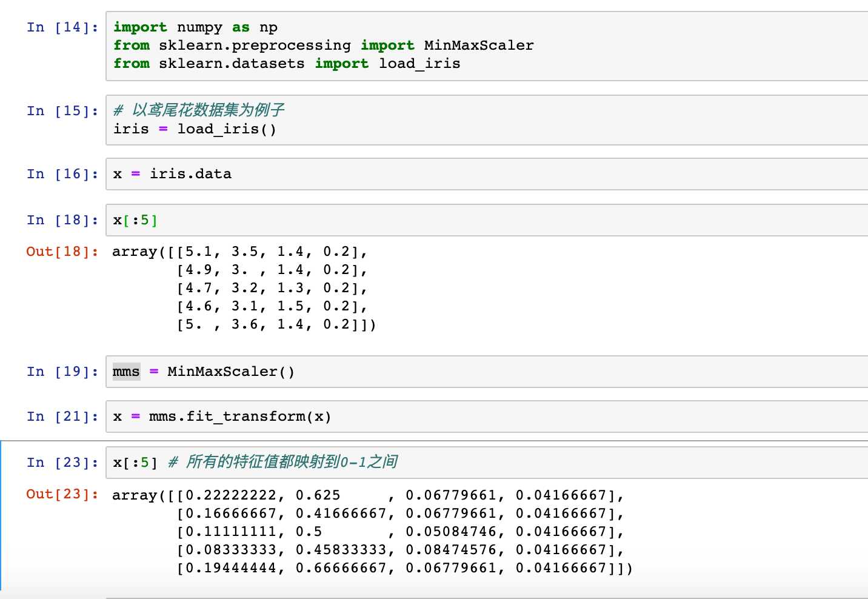Click the scaled value 0.41666667

click(x=341, y=514)
